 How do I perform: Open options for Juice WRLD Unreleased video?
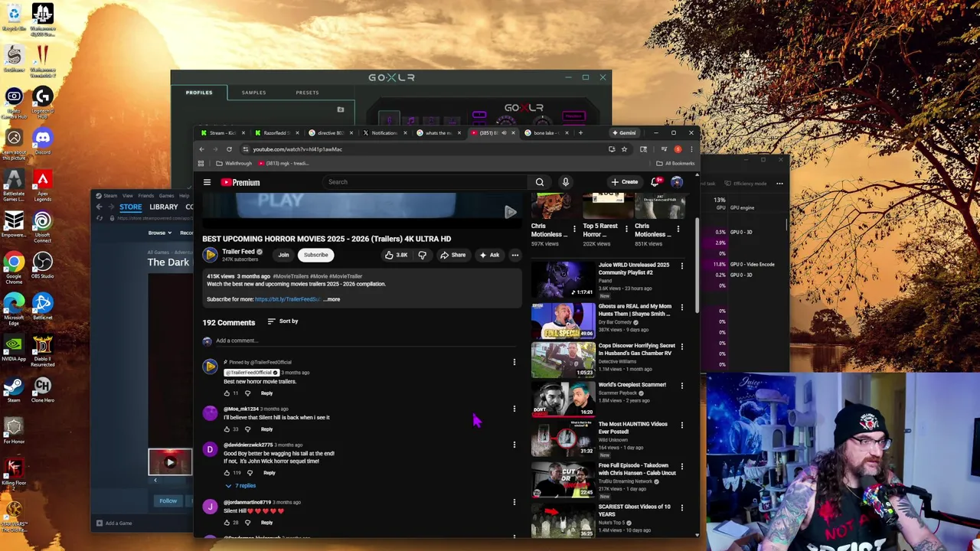682,266
